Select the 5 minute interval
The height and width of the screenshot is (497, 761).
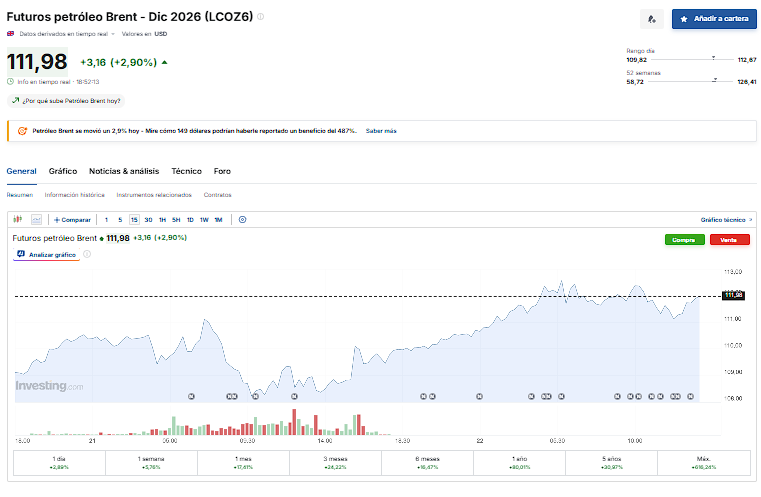[120, 220]
